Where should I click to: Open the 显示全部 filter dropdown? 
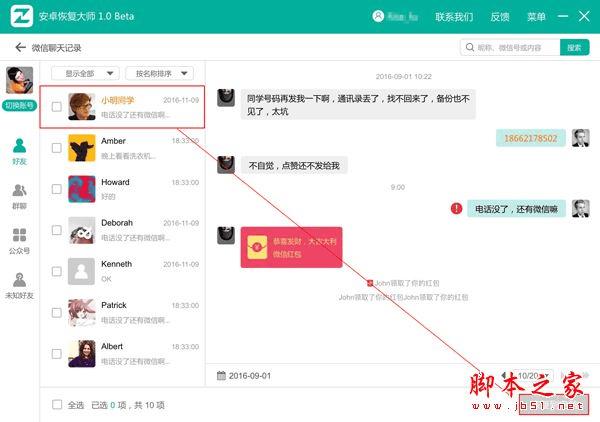(x=85, y=73)
